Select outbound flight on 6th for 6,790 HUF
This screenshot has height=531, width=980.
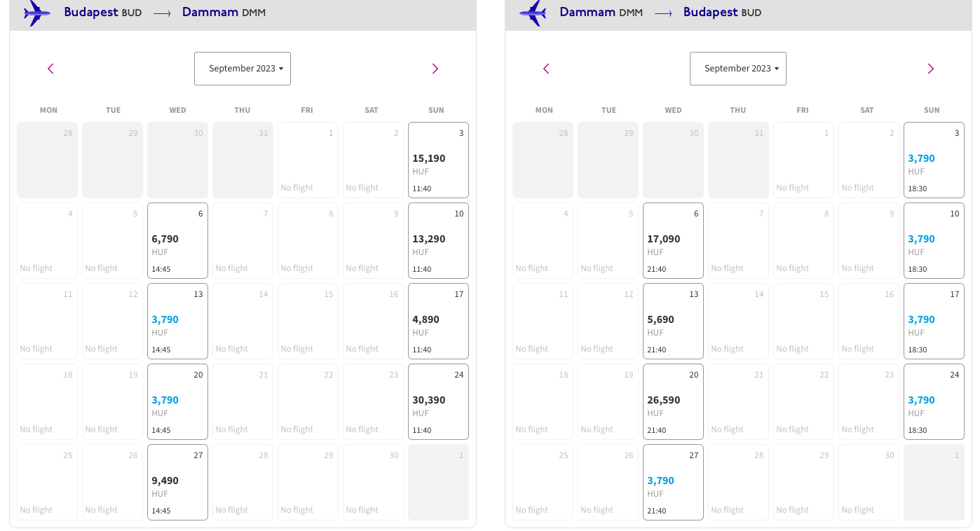177,241
